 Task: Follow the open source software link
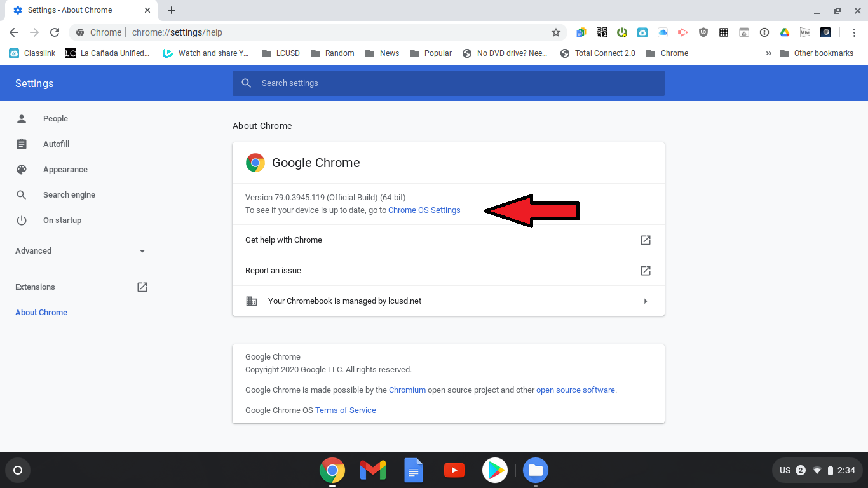[576, 390]
